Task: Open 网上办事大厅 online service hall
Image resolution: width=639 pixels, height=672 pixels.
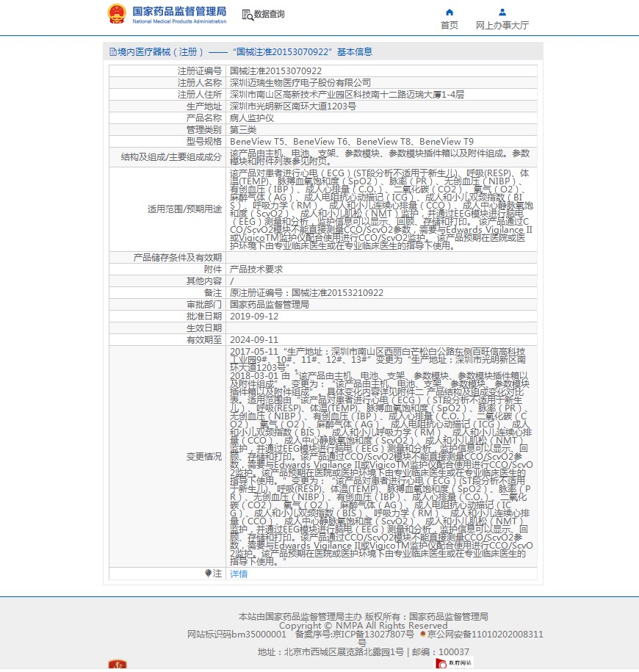Action: (x=502, y=25)
